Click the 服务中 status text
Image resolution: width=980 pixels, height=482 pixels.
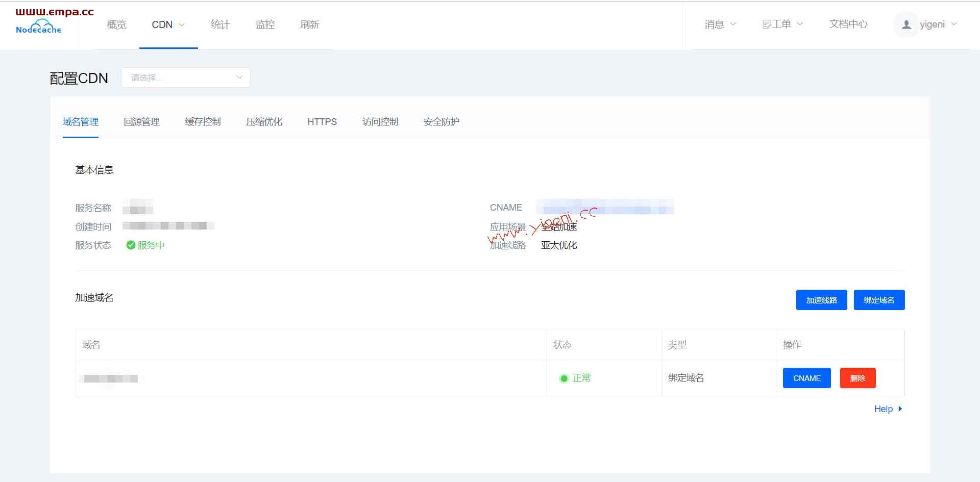[151, 245]
